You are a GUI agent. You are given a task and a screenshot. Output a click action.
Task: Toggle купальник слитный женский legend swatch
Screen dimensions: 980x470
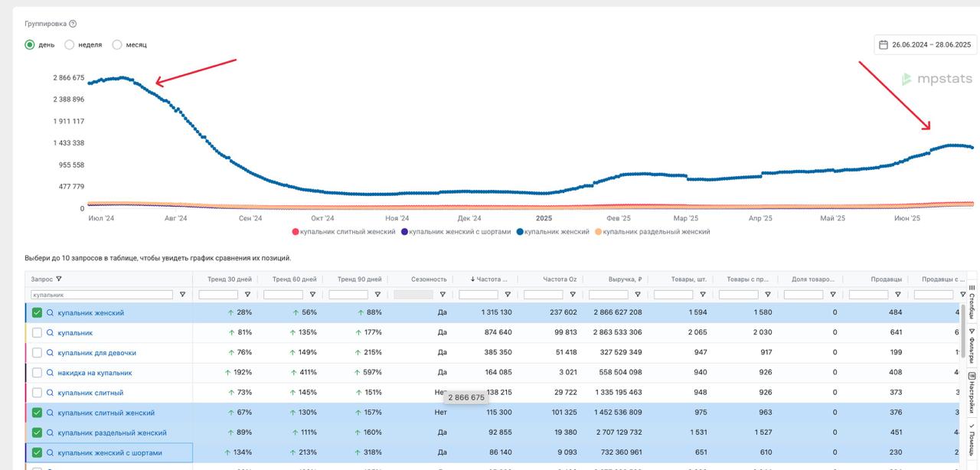(x=296, y=231)
